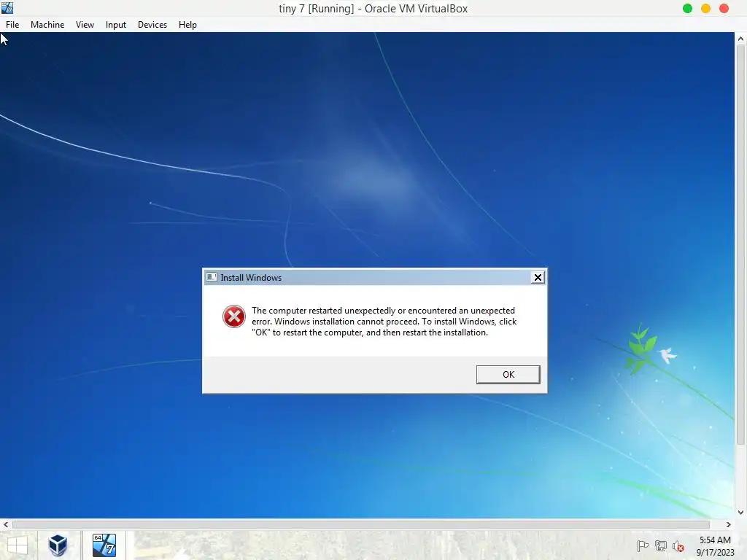
Task: Click the red error icon in dialog
Action: click(234, 316)
